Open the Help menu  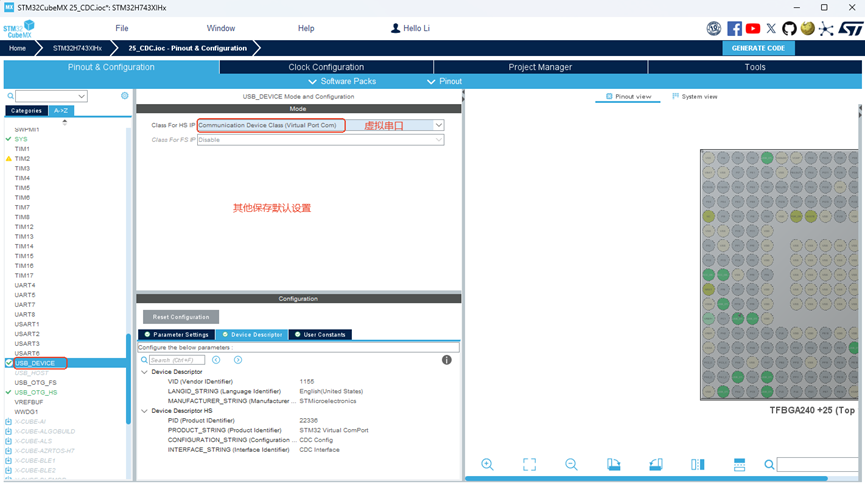point(306,28)
